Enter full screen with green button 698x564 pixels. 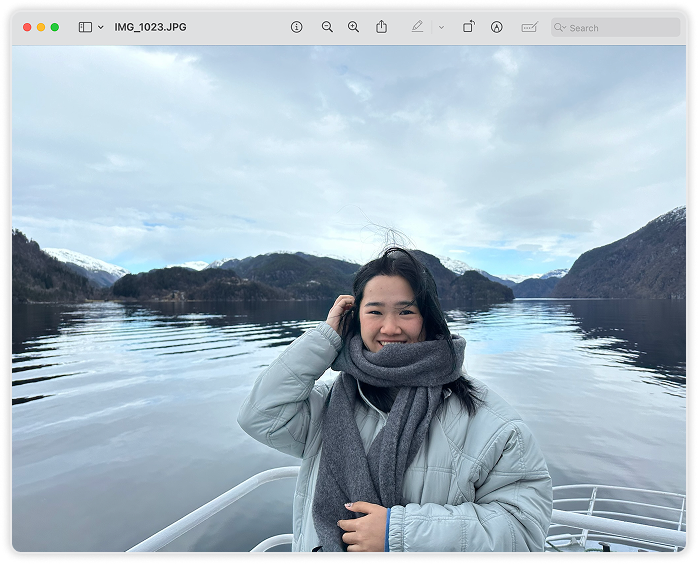(55, 27)
